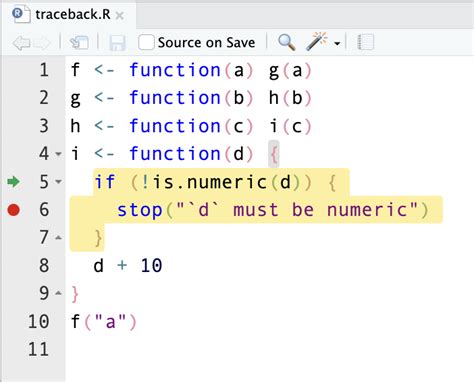Click 'function(d)' on line 4
The height and width of the screenshot is (382, 474).
pos(192,154)
